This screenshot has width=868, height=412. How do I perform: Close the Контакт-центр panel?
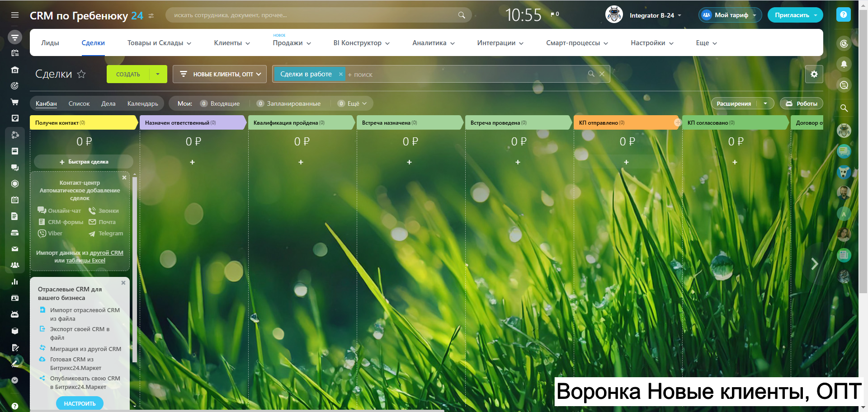[124, 178]
